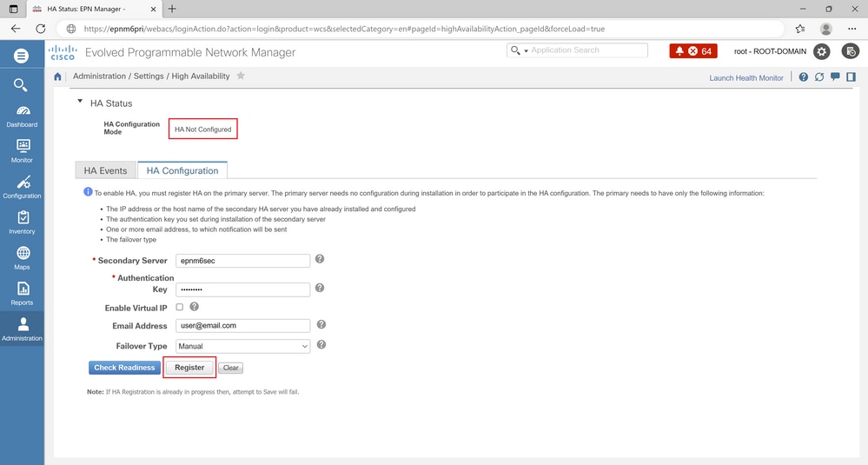This screenshot has width=868, height=465.
Task: Open a new browser tab
Action: [x=172, y=9]
